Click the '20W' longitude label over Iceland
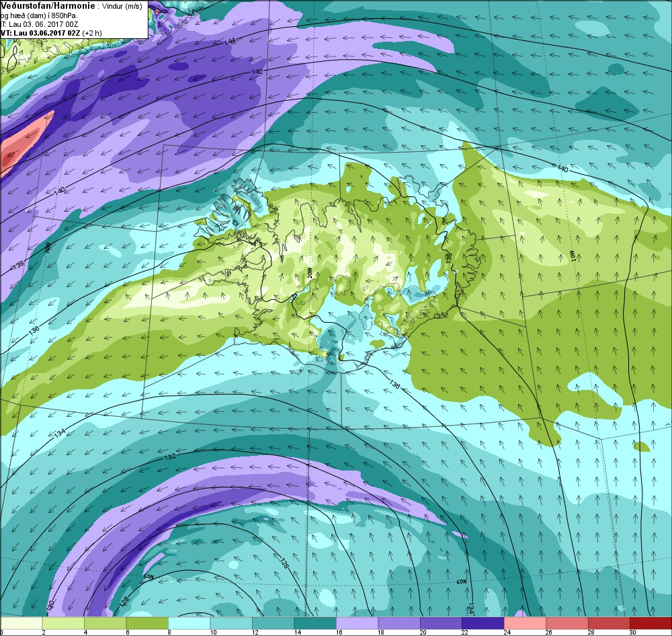The image size is (672, 636). (310, 274)
